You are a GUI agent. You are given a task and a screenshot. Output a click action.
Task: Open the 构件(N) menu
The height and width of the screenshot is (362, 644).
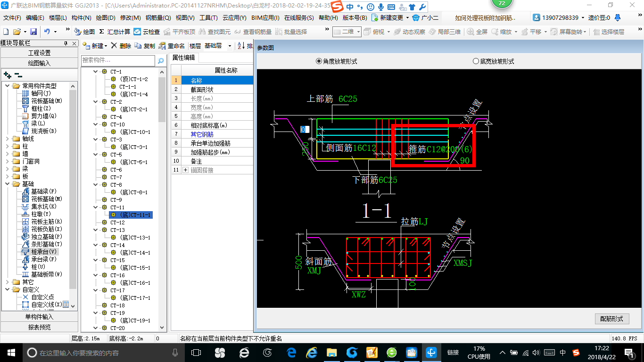82,18
